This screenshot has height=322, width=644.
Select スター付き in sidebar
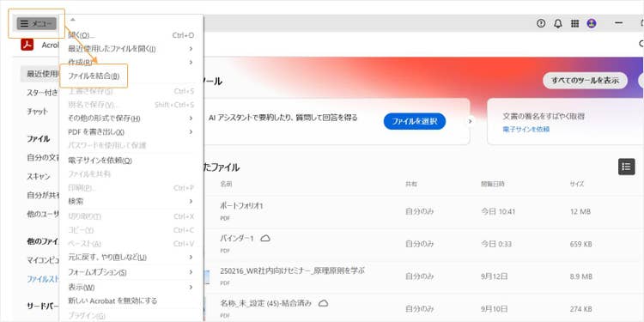42,93
